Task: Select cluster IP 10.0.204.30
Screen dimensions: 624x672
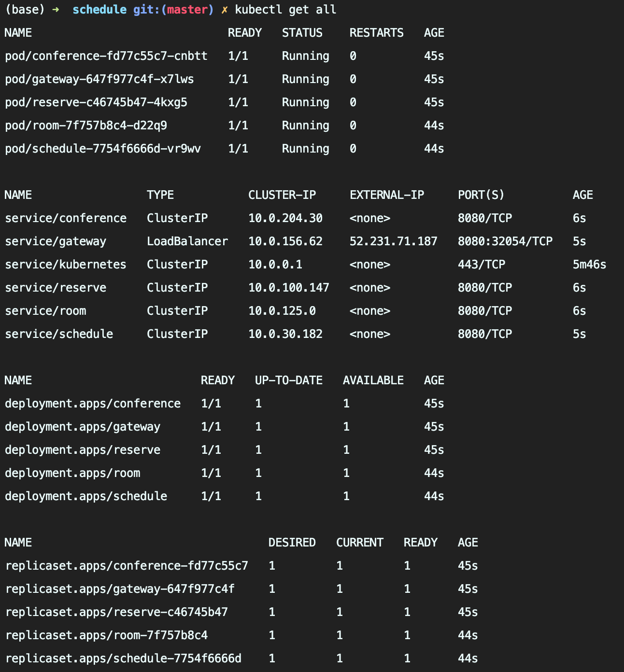Action: point(285,218)
